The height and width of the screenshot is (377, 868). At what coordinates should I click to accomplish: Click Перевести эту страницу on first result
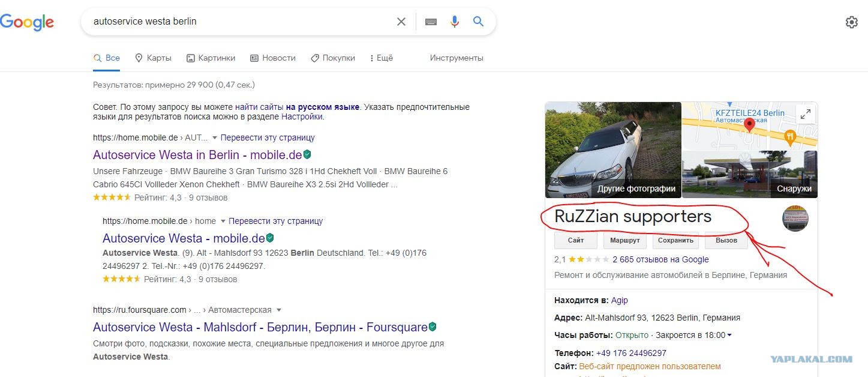coord(268,137)
